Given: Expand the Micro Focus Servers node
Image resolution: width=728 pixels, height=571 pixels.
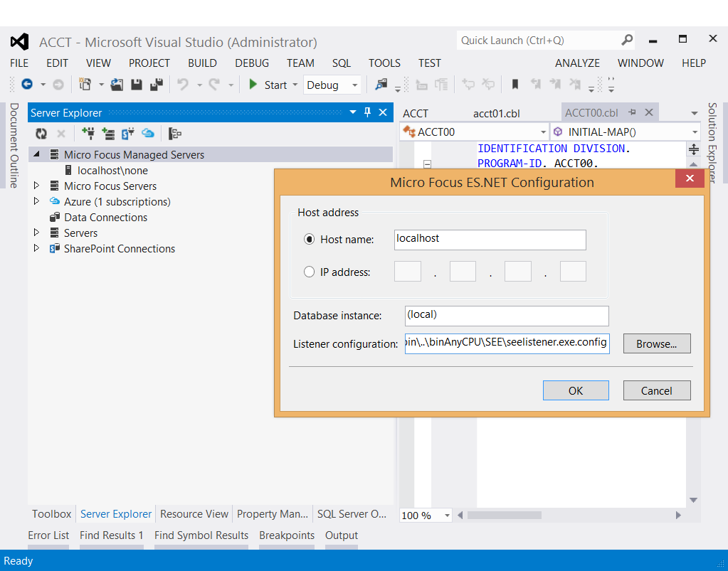Looking at the screenshot, I should (37, 186).
